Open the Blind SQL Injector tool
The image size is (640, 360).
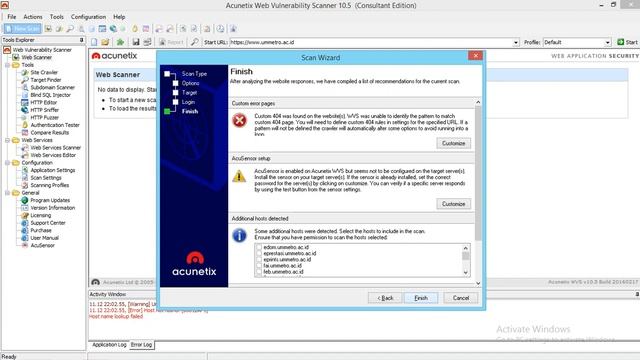tap(50, 95)
